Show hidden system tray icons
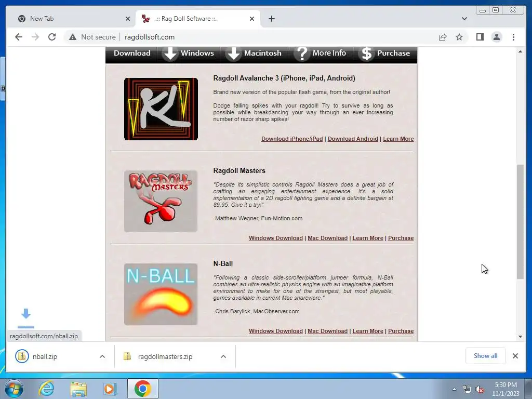Screen dimensions: 532x399 tap(454, 389)
